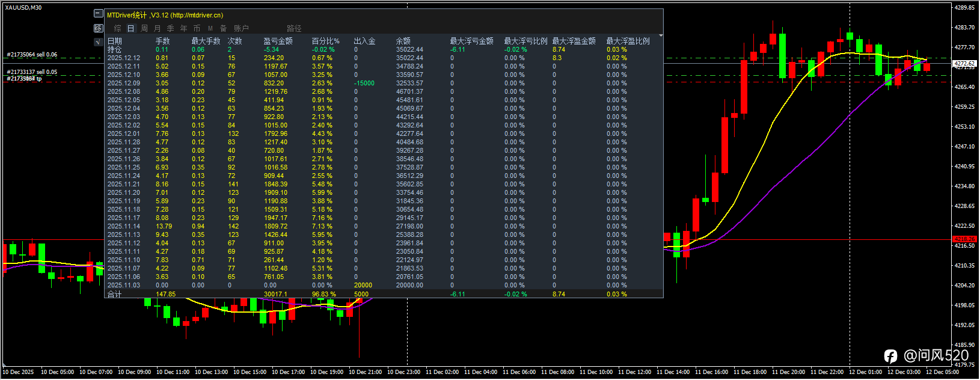This screenshot has width=980, height=380.
Task: Click the 手数 column header
Action: [163, 41]
